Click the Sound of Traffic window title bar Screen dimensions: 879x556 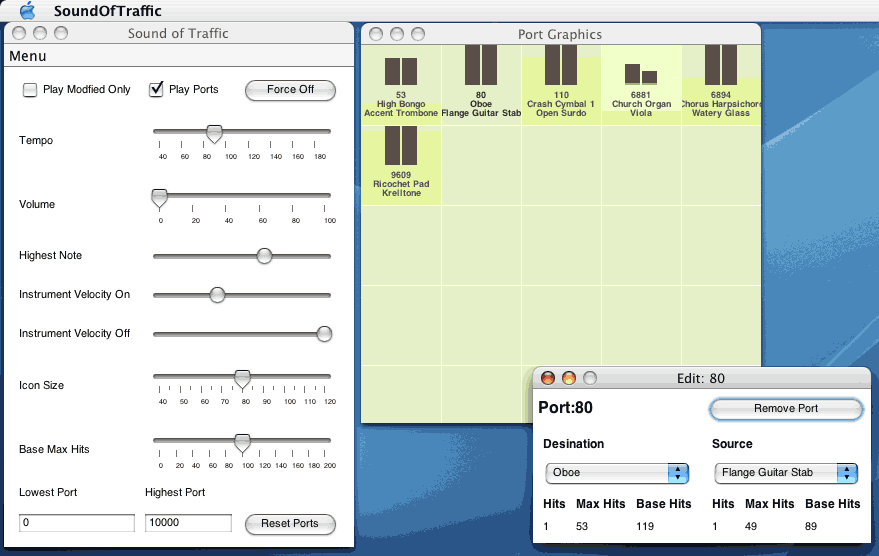[179, 33]
